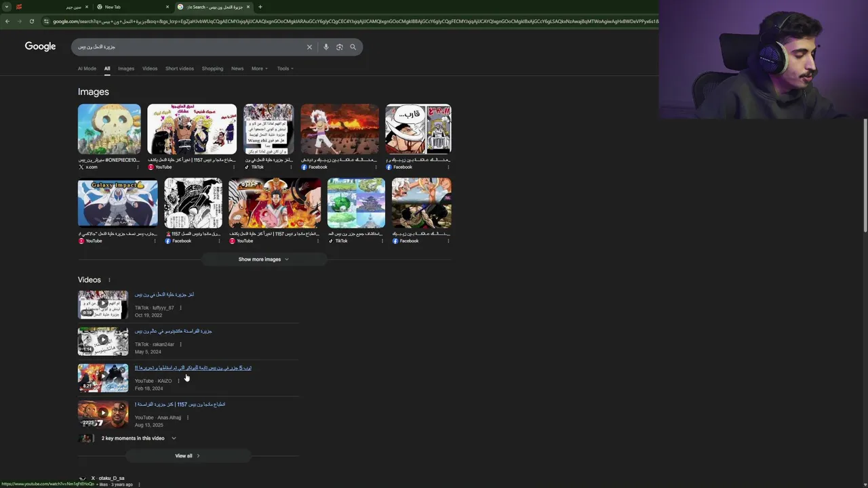Switch to the New Tab browser tab
The image size is (868, 488).
tap(132, 7)
